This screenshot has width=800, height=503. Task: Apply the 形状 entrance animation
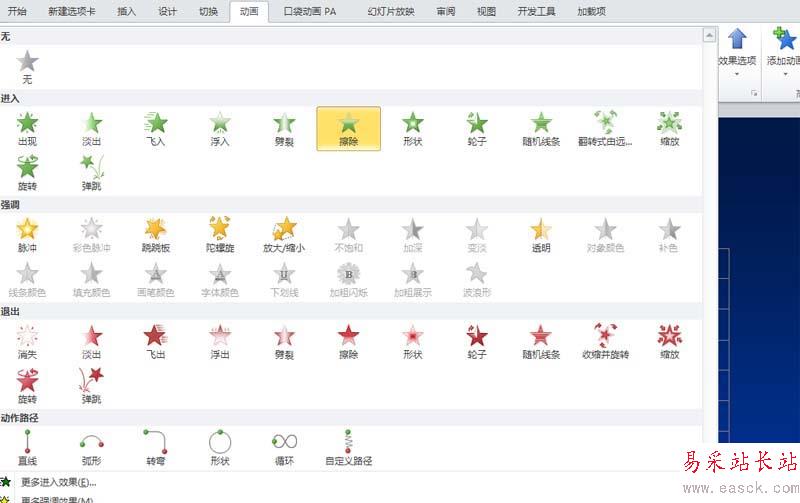point(413,129)
